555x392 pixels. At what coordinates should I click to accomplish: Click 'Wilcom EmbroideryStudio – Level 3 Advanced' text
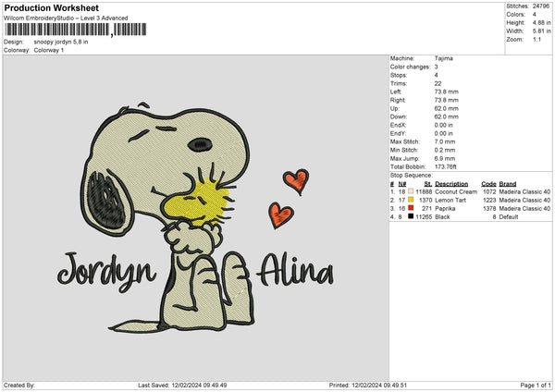click(x=66, y=18)
